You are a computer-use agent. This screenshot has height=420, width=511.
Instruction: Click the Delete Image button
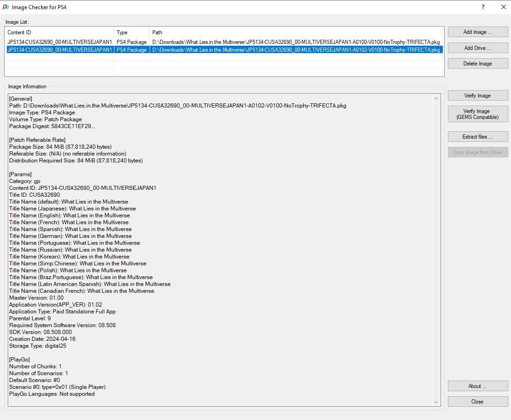tap(478, 64)
